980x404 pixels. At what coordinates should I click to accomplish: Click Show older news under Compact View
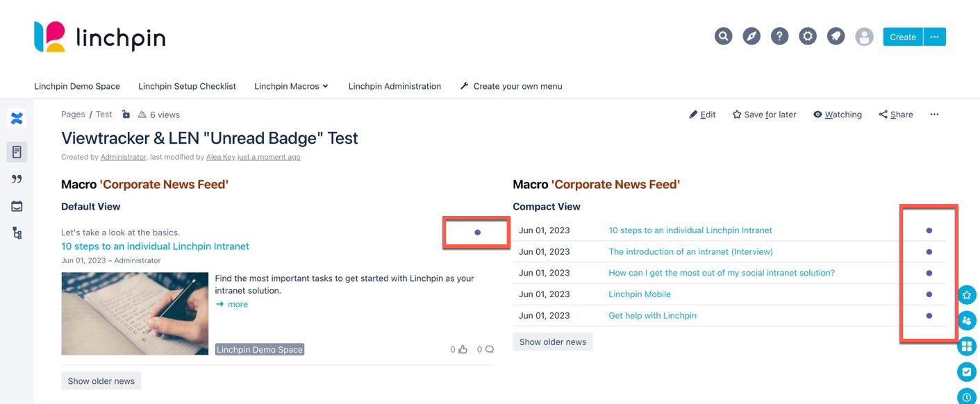(553, 342)
